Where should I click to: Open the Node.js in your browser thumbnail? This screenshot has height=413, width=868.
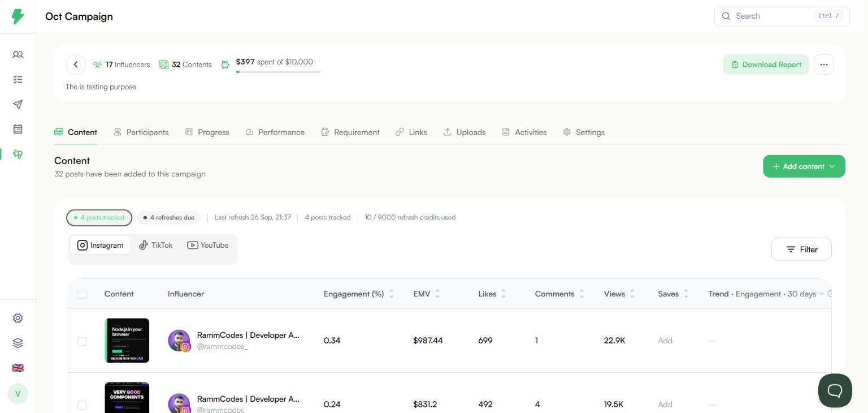point(127,341)
